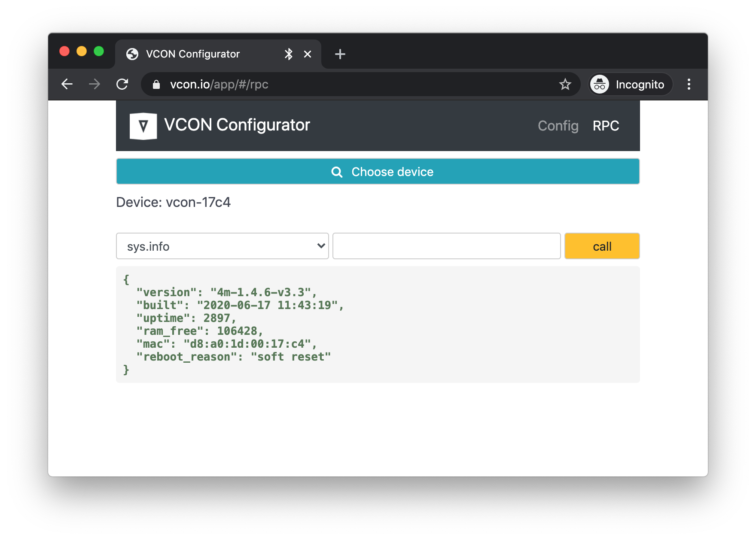
Task: Click the VCON logo icon in the header
Action: pyautogui.click(x=143, y=126)
